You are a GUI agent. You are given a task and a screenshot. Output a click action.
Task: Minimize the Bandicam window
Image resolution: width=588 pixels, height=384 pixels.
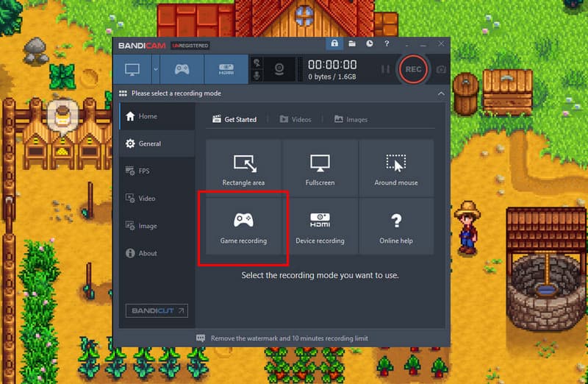[423, 44]
